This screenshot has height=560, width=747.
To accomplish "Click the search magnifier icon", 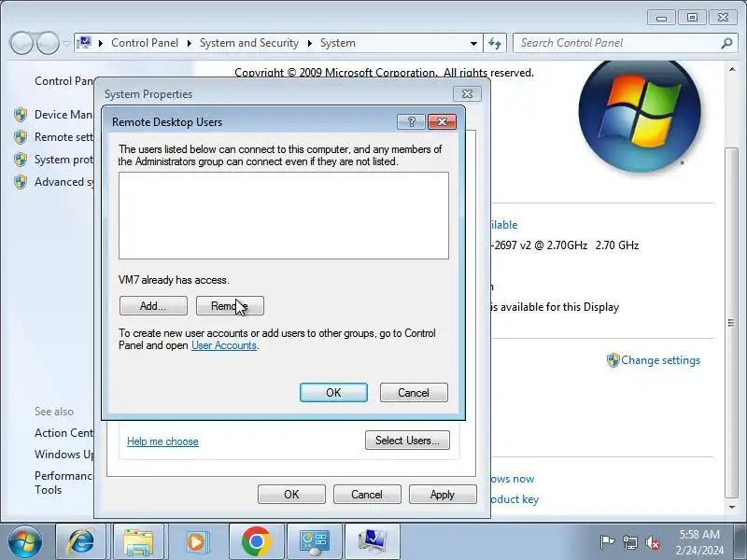I will pyautogui.click(x=726, y=43).
